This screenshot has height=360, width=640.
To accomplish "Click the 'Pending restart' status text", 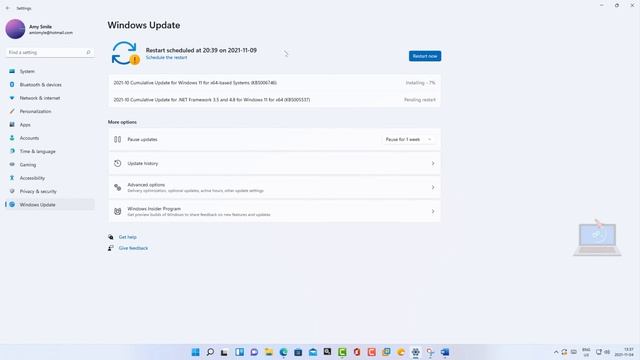I will coord(420,100).
